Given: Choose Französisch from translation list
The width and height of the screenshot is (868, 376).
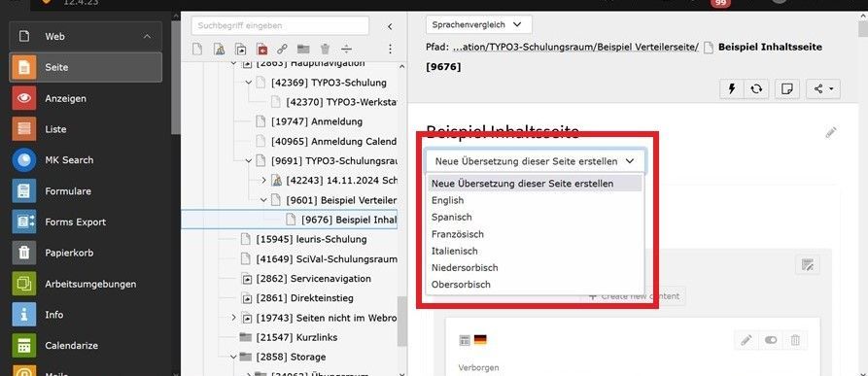Looking at the screenshot, I should (536, 234).
